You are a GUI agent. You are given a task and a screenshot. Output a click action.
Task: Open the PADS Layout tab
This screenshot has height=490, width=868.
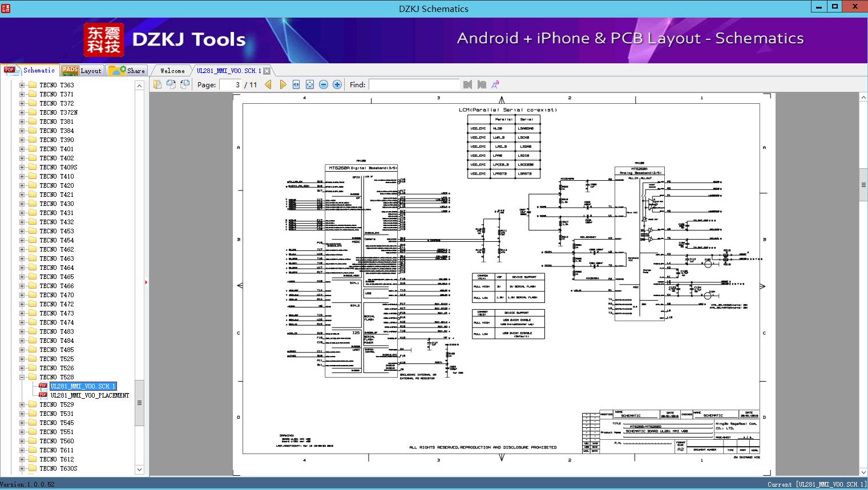click(x=81, y=71)
